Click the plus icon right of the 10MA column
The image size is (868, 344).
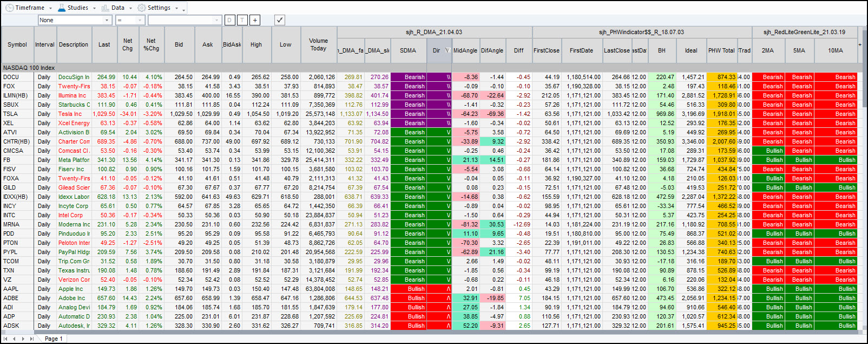tap(860, 44)
